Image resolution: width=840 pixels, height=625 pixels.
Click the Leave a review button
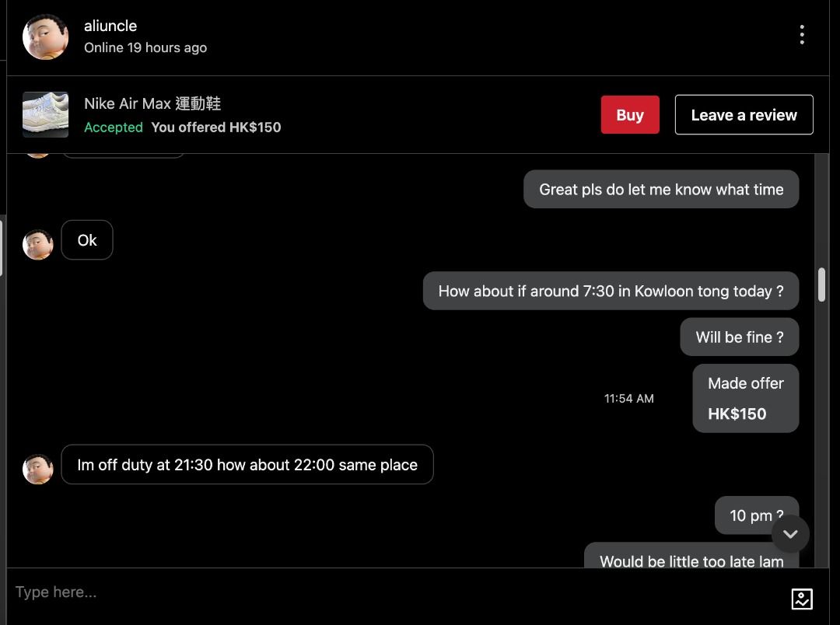[x=744, y=114]
